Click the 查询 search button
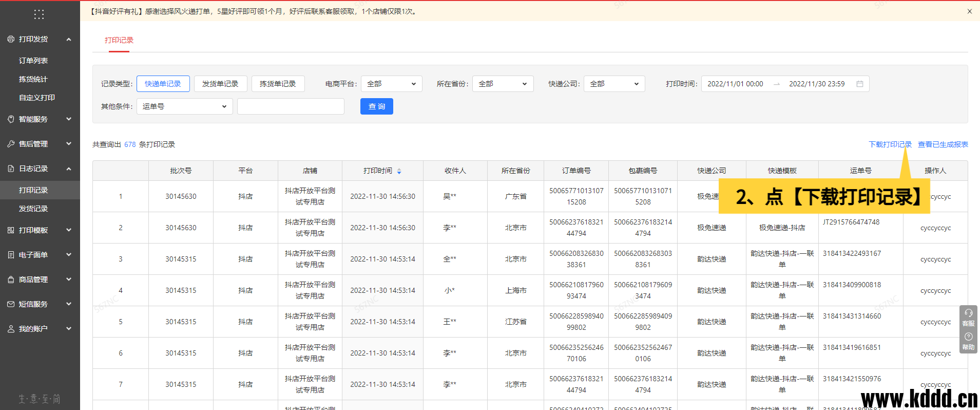This screenshot has height=410, width=980. pos(377,106)
